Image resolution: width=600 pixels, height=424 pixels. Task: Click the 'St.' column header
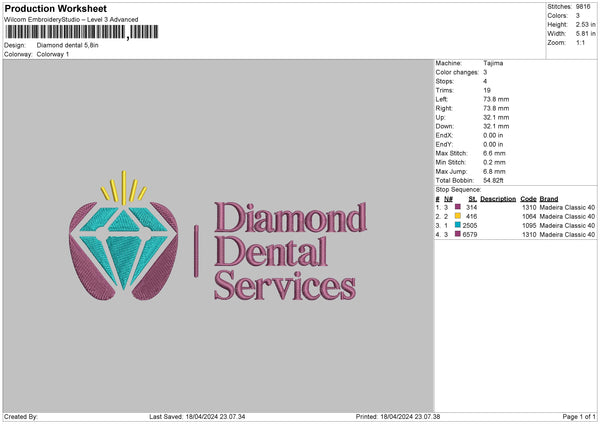point(473,199)
